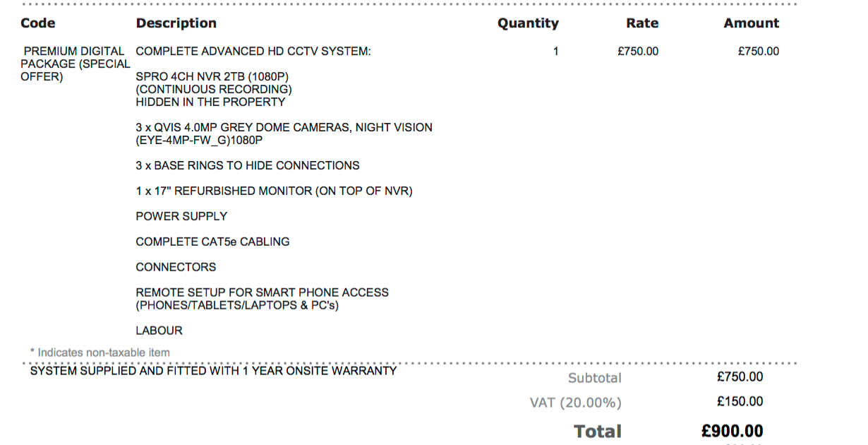Image resolution: width=868 pixels, height=445 pixels.
Task: Click the bold £900.00 total amount
Action: point(732,431)
